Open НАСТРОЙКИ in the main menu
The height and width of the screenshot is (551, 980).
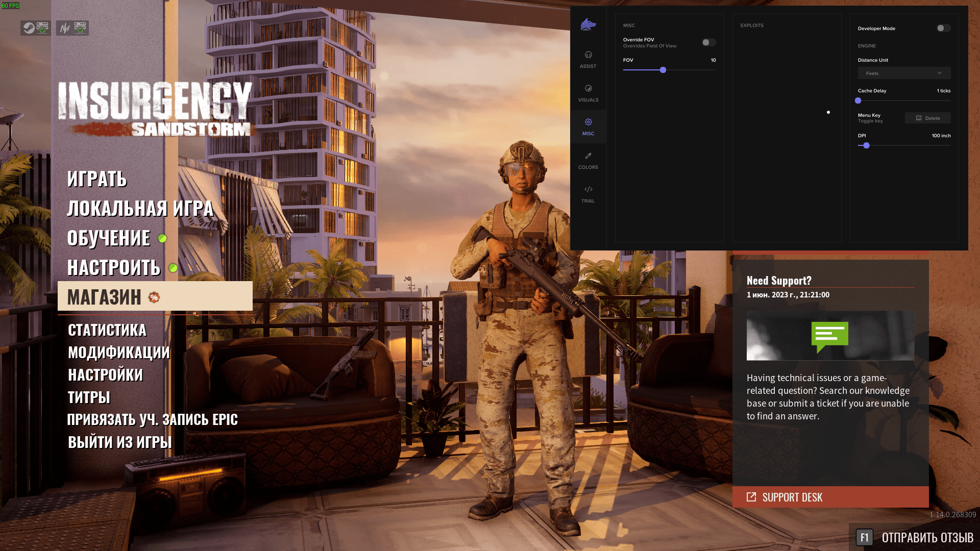[x=106, y=375]
